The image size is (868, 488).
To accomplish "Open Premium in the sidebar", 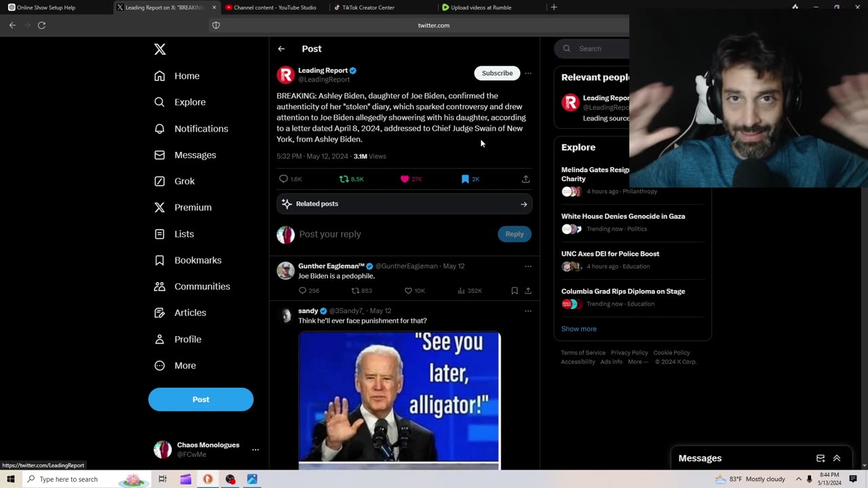I will coord(183,207).
